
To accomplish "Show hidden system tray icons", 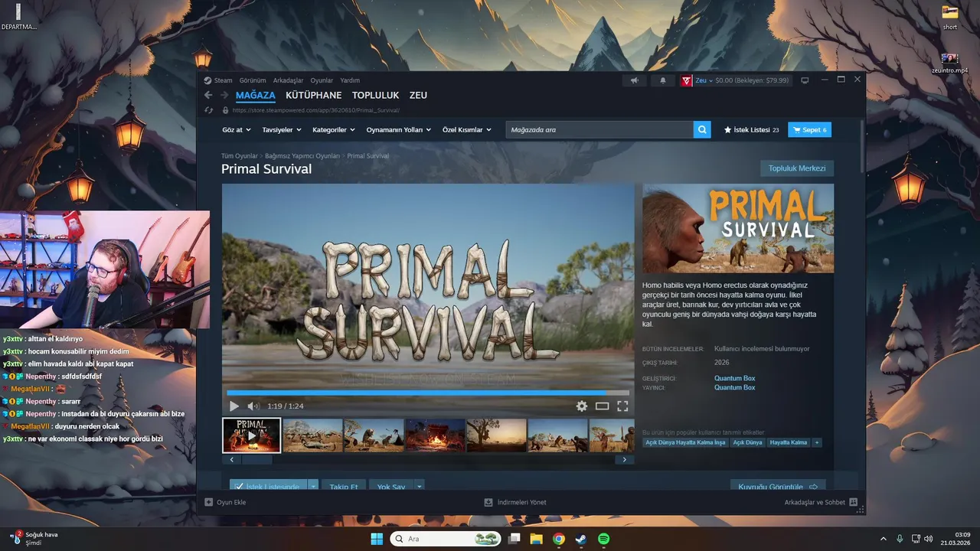I will (883, 539).
